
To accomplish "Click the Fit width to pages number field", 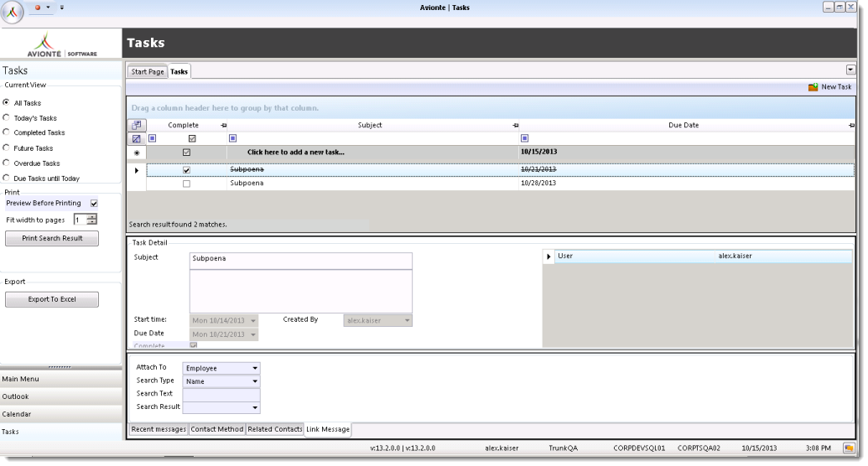I will (81, 220).
